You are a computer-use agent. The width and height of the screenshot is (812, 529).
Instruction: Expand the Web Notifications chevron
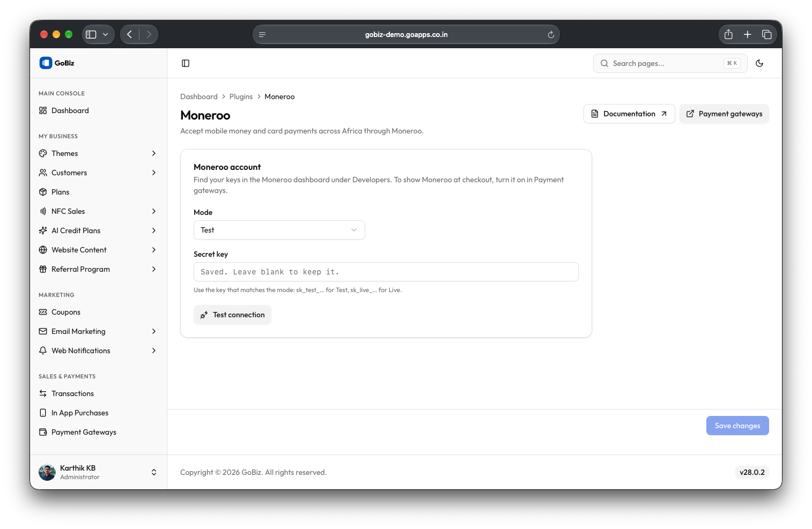[154, 351]
